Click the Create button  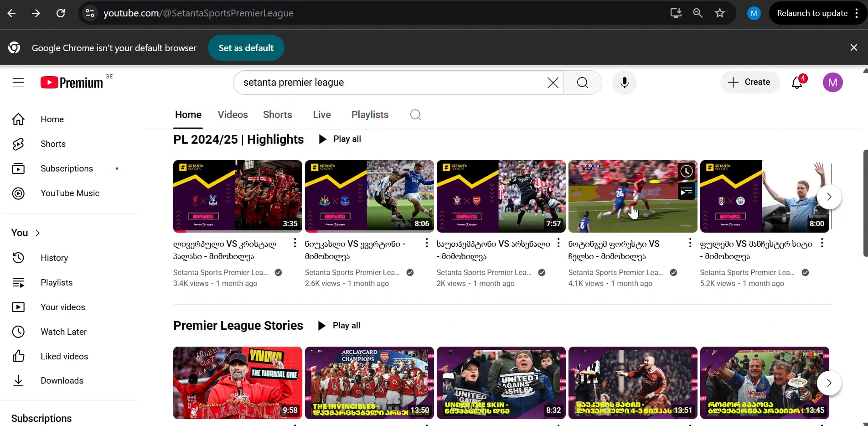point(750,83)
